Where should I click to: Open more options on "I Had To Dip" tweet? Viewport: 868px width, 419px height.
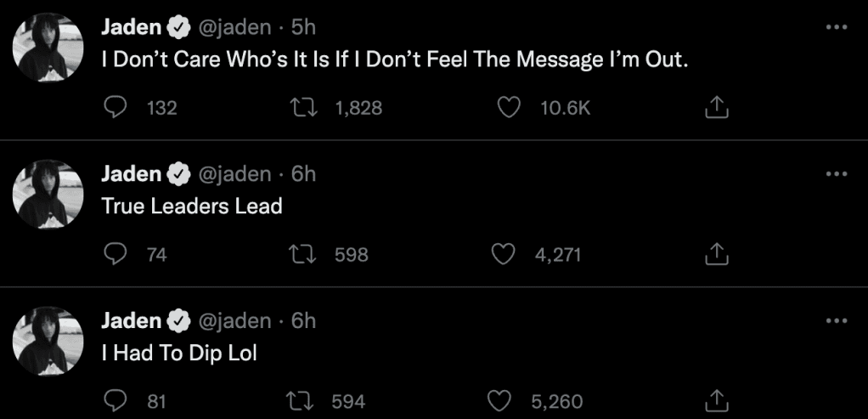836,320
